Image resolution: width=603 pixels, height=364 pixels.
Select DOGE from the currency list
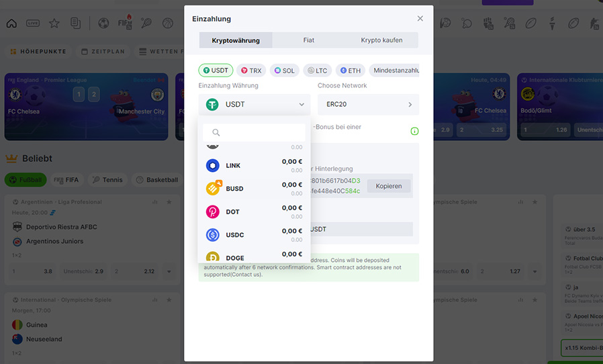pyautogui.click(x=254, y=257)
